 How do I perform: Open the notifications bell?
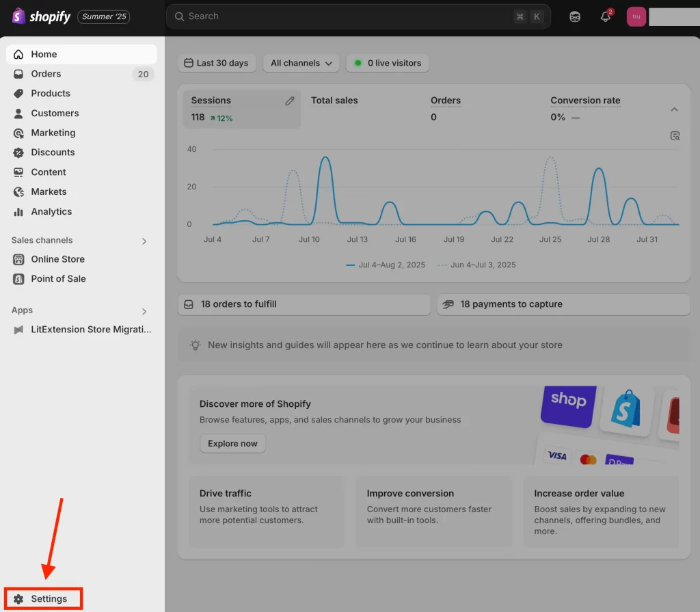tap(606, 16)
